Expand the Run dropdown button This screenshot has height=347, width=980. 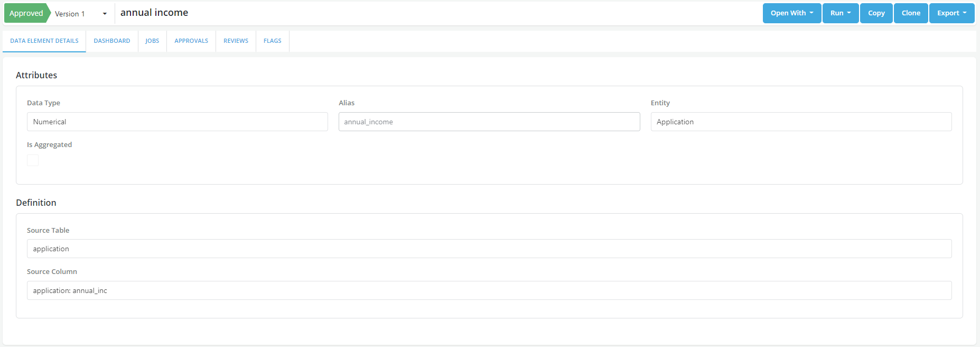pyautogui.click(x=840, y=13)
